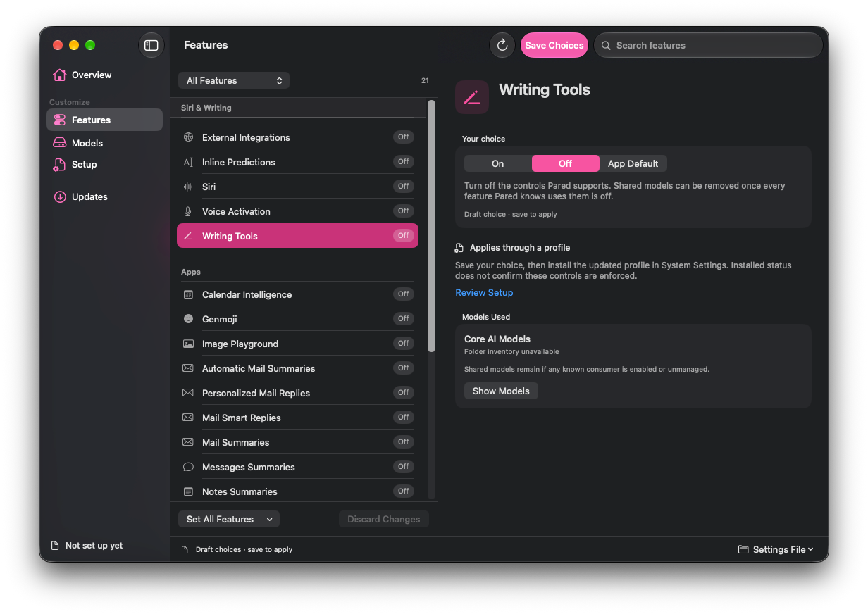The height and width of the screenshot is (614, 868).
Task: Click the Discard Changes button
Action: click(384, 519)
